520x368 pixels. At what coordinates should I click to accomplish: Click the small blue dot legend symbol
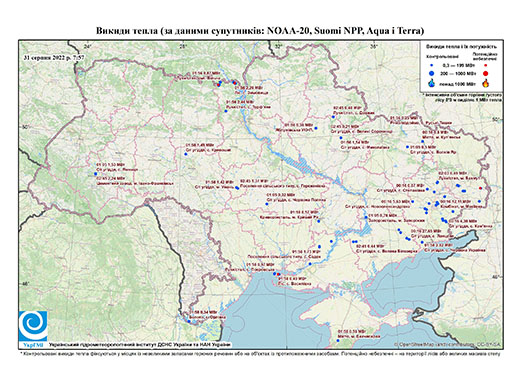[x=432, y=65]
